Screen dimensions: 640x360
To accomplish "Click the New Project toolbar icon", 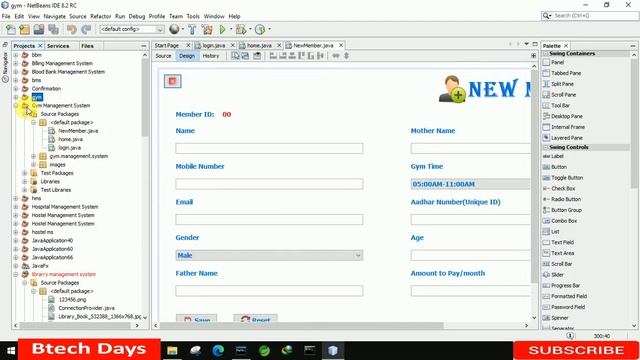I will point(24,29).
